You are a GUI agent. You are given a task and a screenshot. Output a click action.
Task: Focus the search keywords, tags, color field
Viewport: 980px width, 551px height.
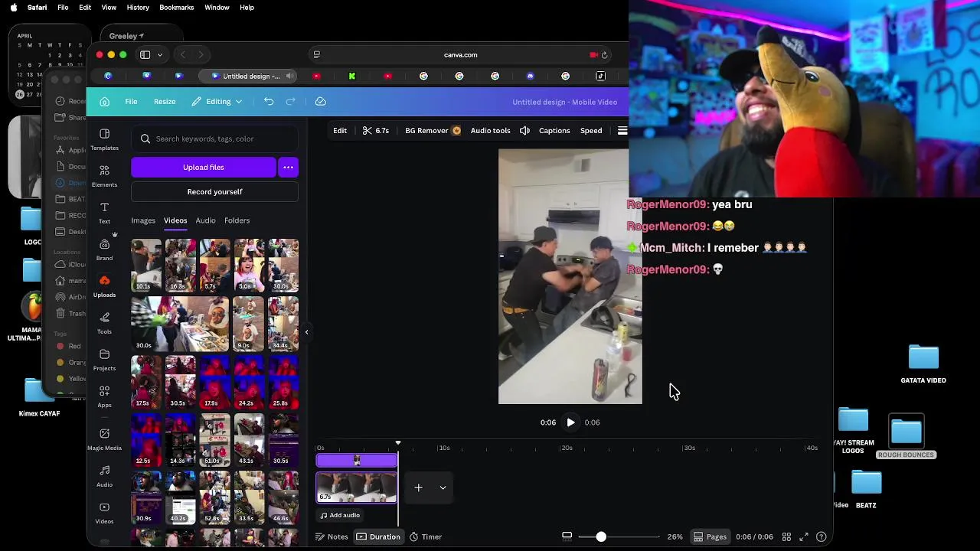(214, 139)
